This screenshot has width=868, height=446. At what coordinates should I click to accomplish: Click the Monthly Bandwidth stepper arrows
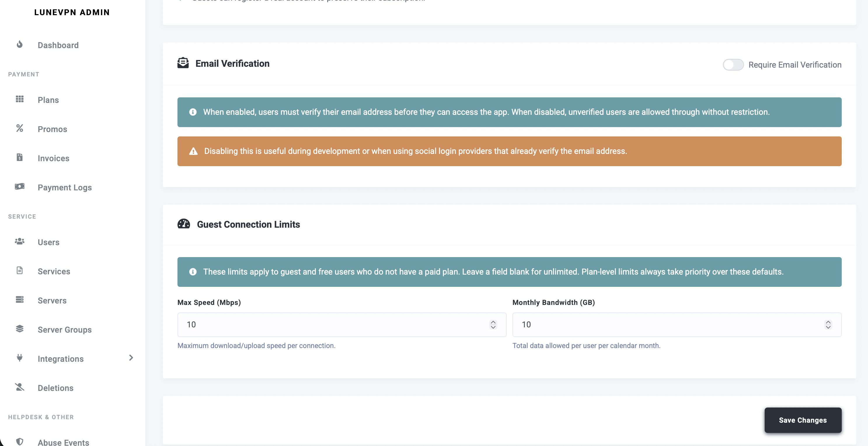(828, 324)
